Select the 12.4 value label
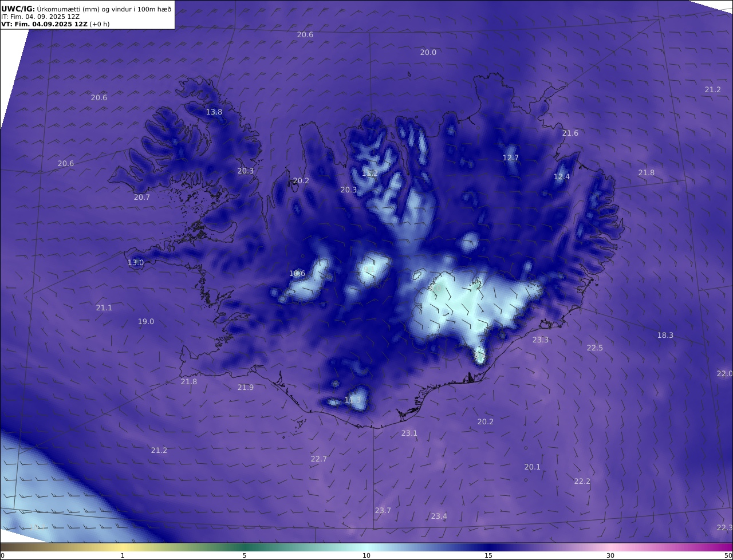Viewport: 733px width, 560px height. point(562,177)
